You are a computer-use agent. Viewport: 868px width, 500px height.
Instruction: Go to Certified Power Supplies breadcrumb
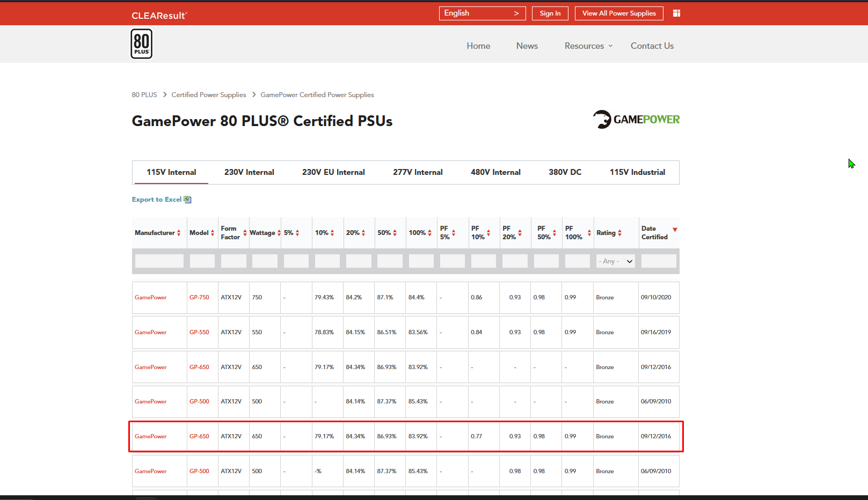(209, 95)
